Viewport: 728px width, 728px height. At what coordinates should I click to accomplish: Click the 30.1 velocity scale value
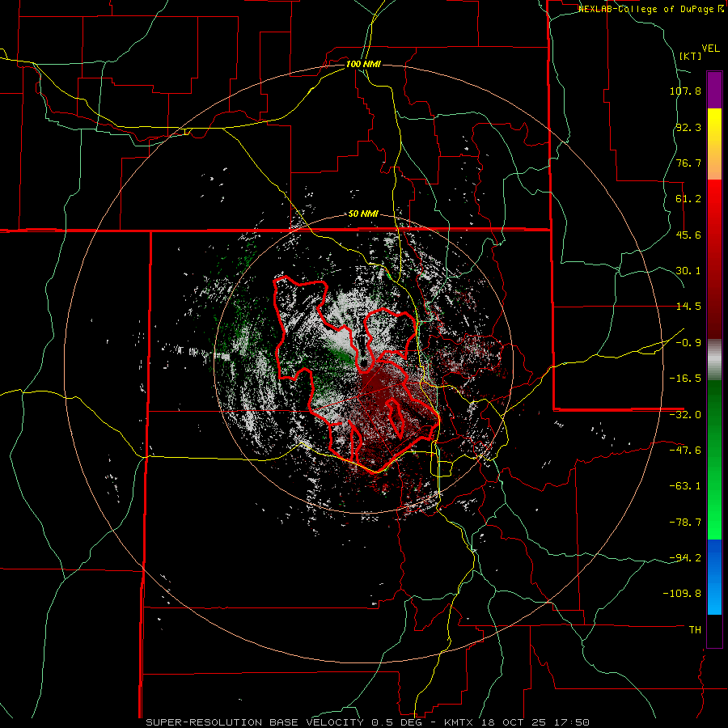(688, 271)
